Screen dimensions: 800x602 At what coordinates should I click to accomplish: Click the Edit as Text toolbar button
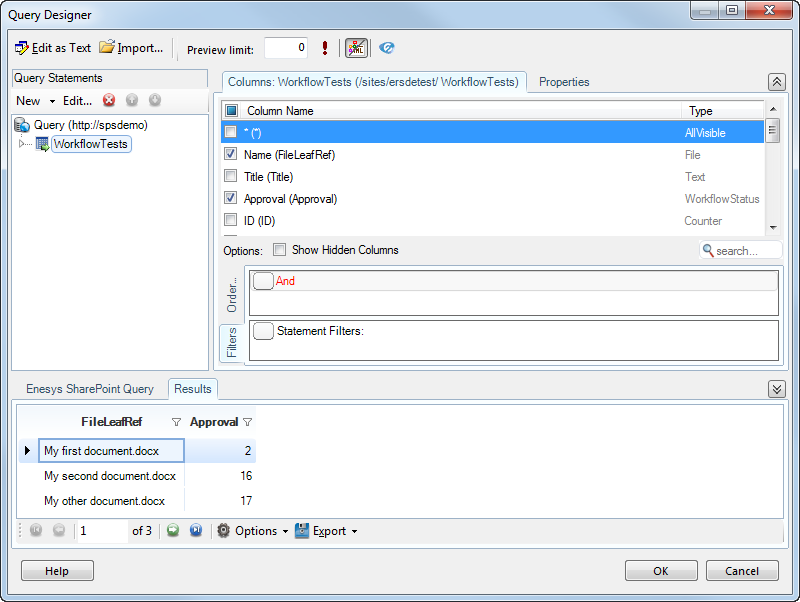52,48
